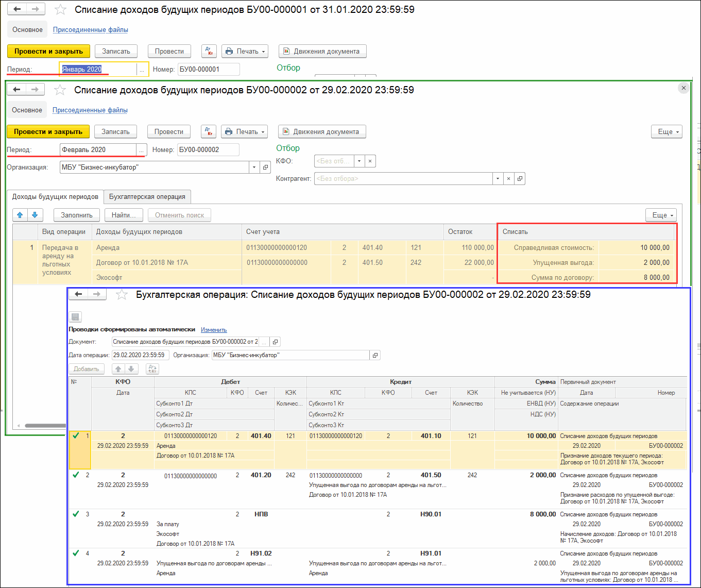Clear the КФО filter value
Viewport: 701px width, 588px height.
[x=370, y=161]
